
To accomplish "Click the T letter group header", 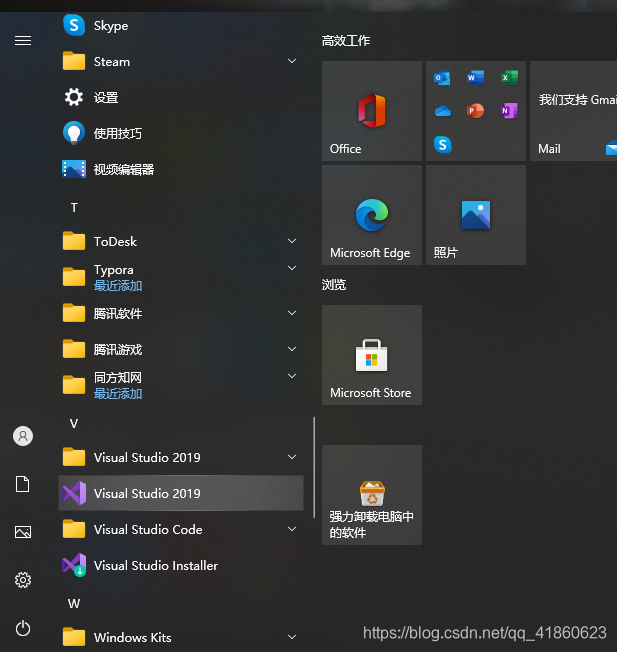I will pos(74,207).
